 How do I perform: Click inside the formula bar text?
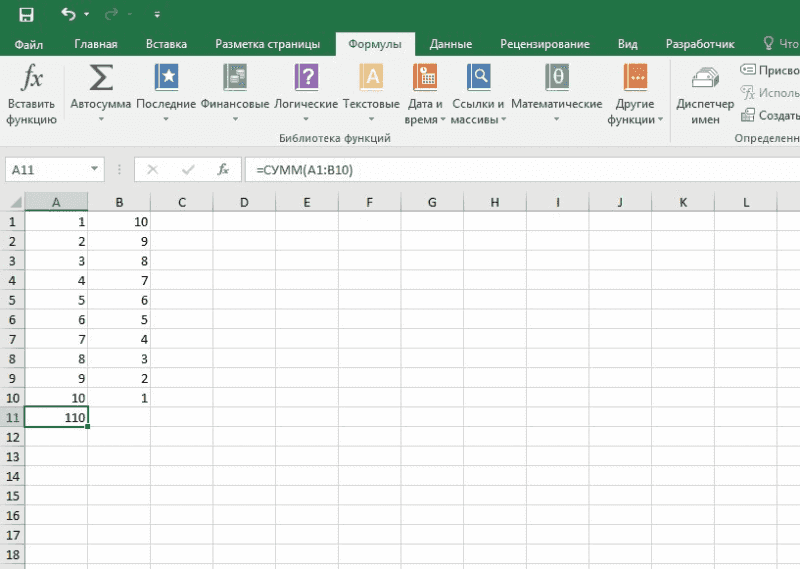500,170
